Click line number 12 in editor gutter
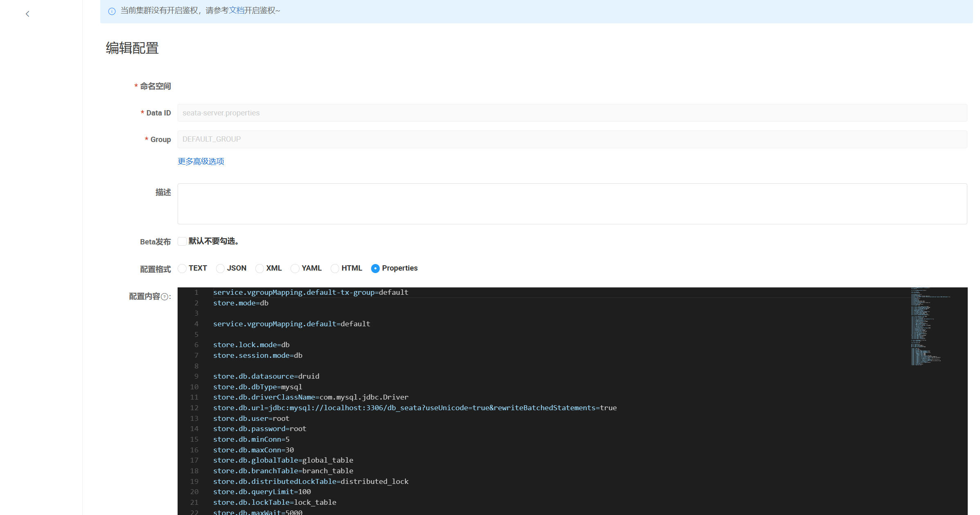The height and width of the screenshot is (515, 980). pos(194,408)
